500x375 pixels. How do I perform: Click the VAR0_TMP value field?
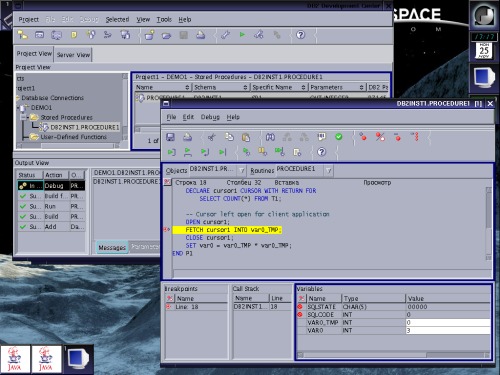click(x=448, y=322)
